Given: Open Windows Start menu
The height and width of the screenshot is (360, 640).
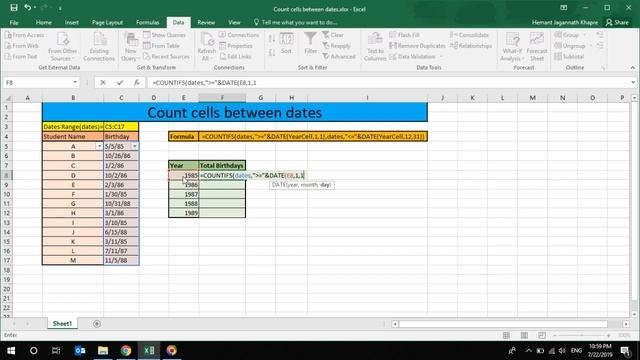Looking at the screenshot, I should point(11,351).
